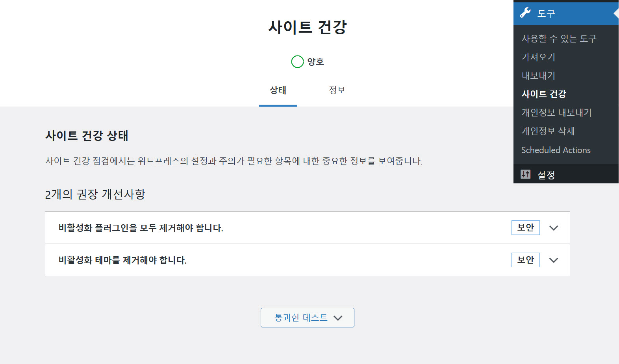Viewport: 619px width, 364px height.
Task: Select the 상태 tab
Action: pyautogui.click(x=278, y=90)
